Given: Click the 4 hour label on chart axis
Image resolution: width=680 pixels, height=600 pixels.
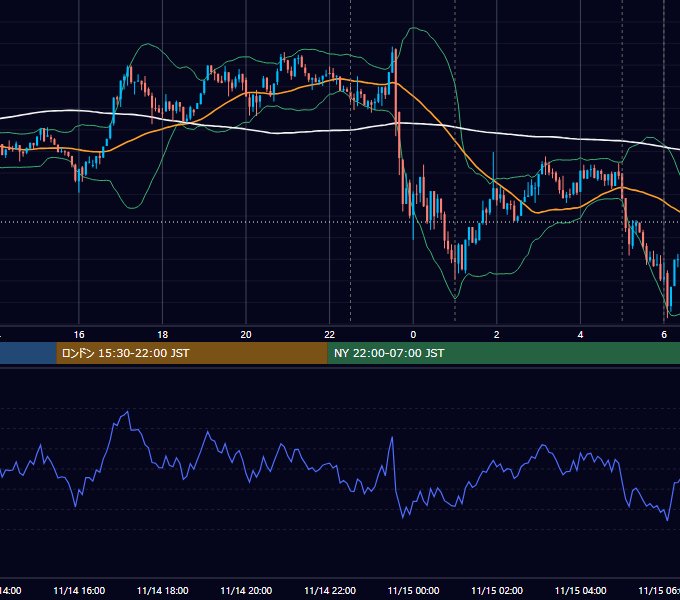Looking at the screenshot, I should point(580,335).
